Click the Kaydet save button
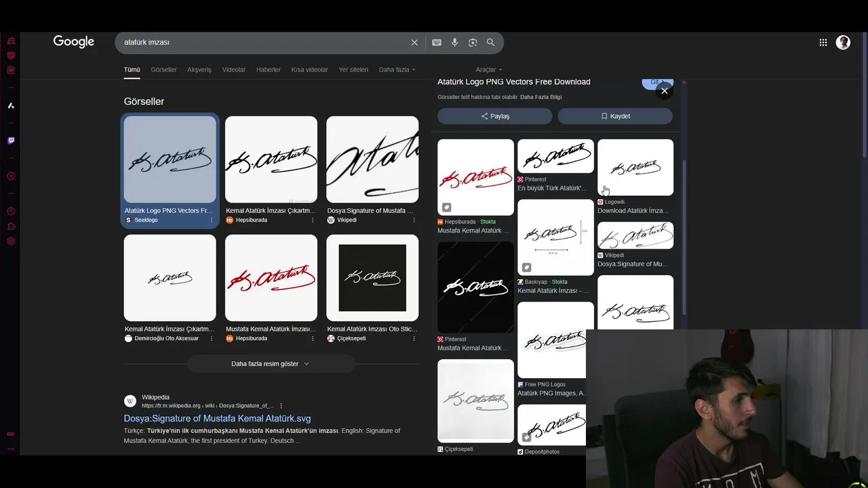 coord(615,116)
